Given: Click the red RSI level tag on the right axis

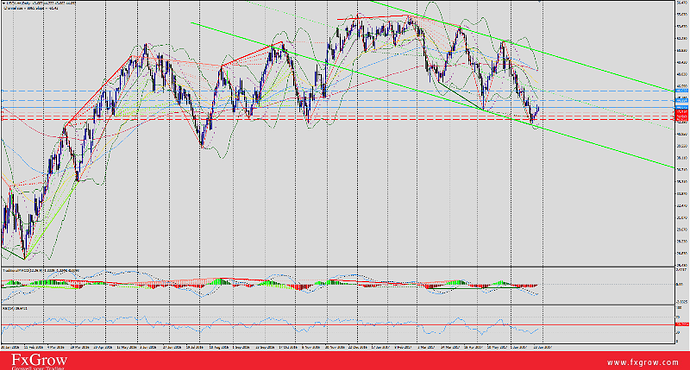Looking at the screenshot, I should pos(682,324).
